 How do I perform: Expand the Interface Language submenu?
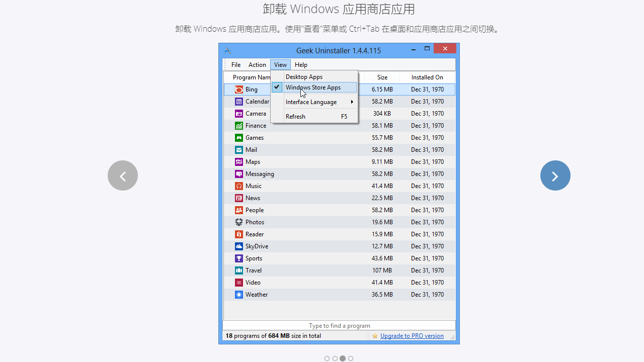point(311,102)
